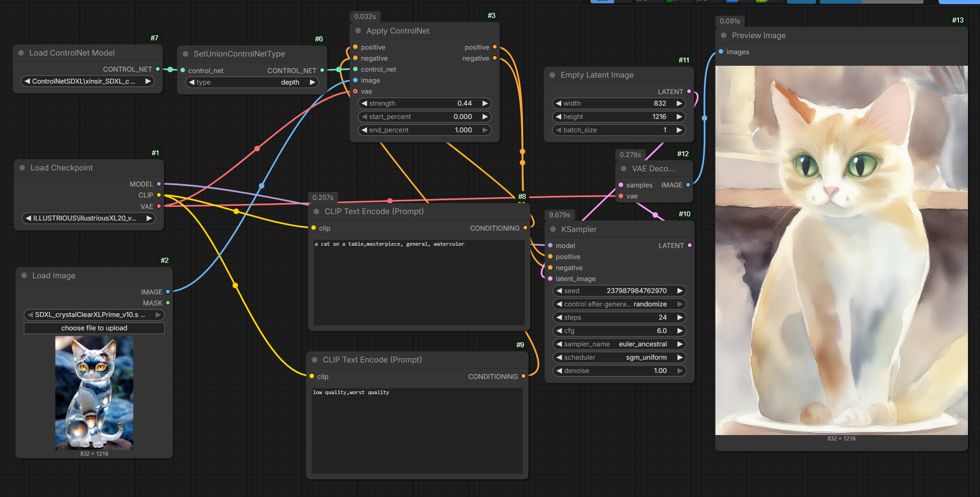Increase height with its right arrow

coord(679,117)
